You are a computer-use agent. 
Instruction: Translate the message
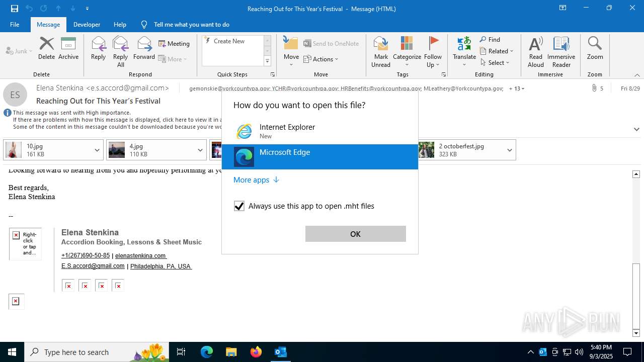pyautogui.click(x=464, y=52)
